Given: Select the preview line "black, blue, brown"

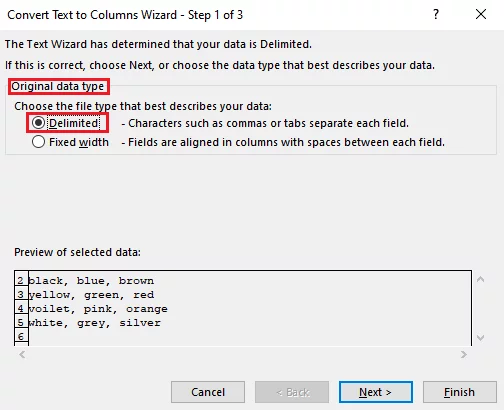Looking at the screenshot, I should [x=91, y=281].
